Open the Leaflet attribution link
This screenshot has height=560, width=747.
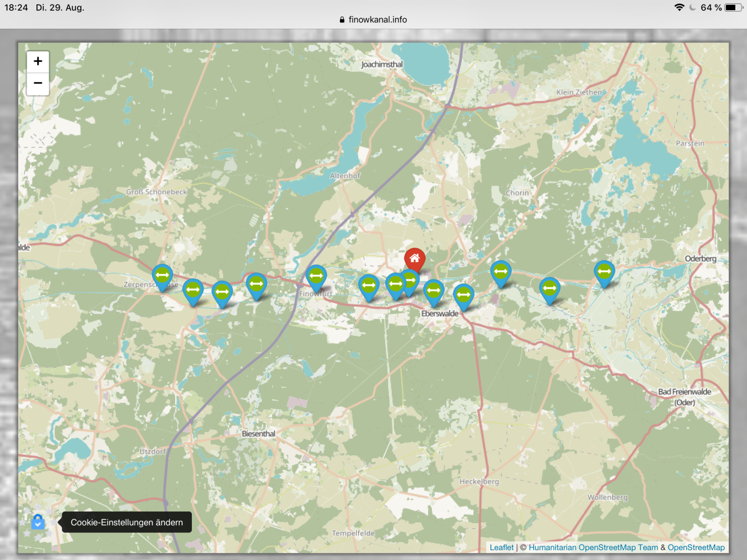501,547
